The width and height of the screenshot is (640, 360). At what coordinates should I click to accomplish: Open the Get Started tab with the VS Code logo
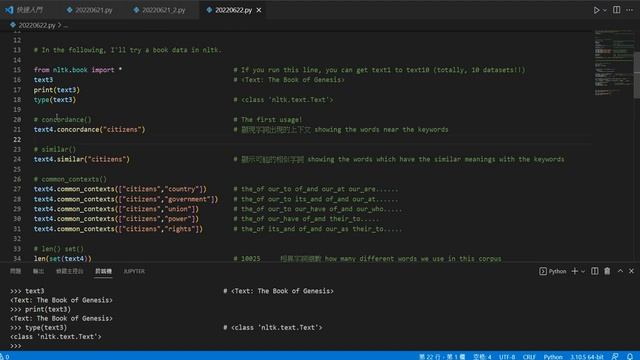24,10
